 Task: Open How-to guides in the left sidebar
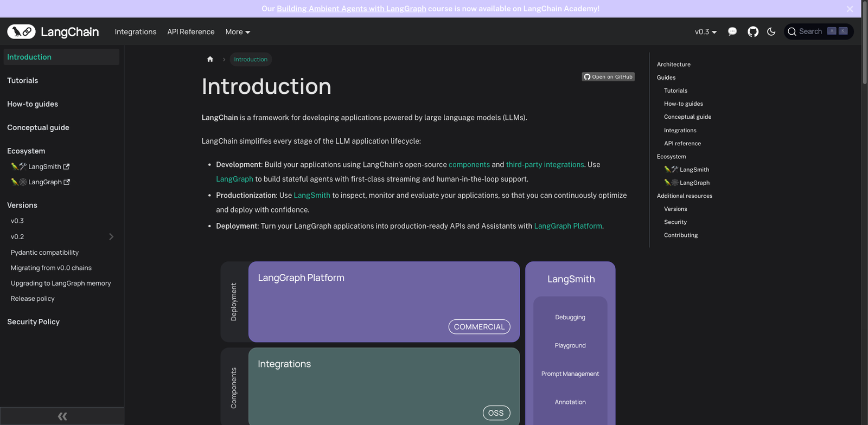tap(33, 104)
